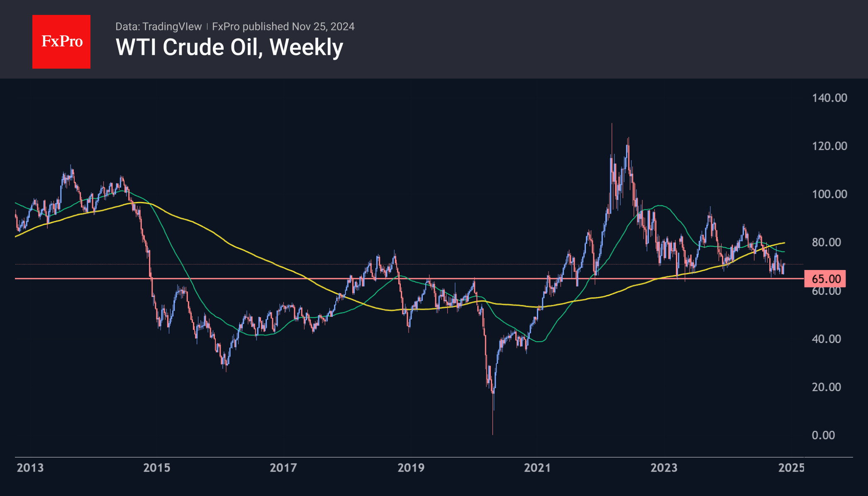The image size is (868, 496).
Task: Click the 140.00 price axis label
Action: click(x=829, y=98)
